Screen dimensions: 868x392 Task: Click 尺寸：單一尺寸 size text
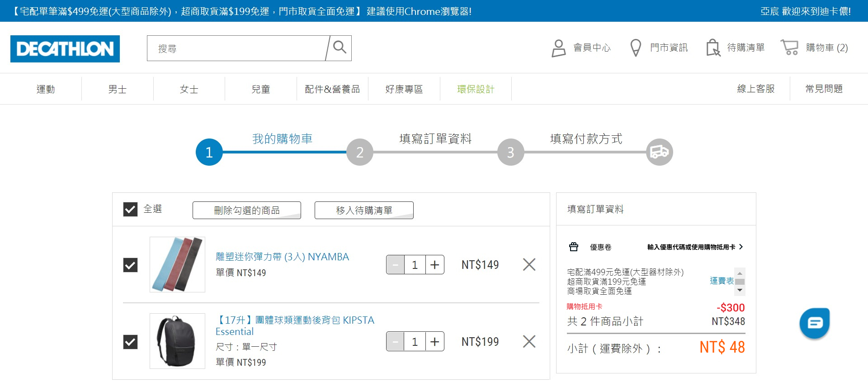[246, 347]
